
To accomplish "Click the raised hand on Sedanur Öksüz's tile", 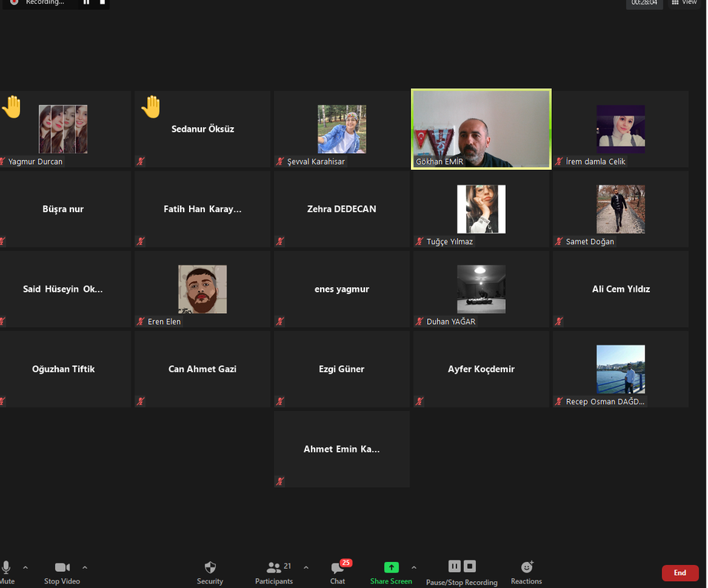I will coord(151,106).
